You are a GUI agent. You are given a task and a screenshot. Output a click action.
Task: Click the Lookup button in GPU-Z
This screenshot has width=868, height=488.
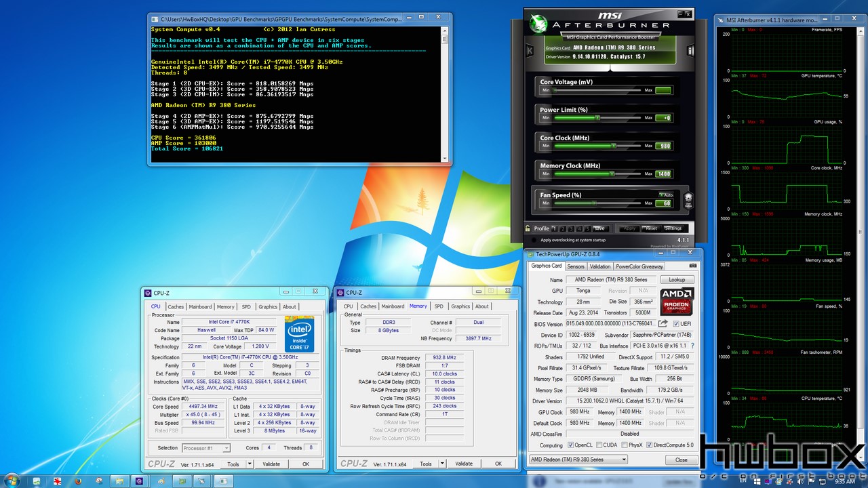[677, 279]
